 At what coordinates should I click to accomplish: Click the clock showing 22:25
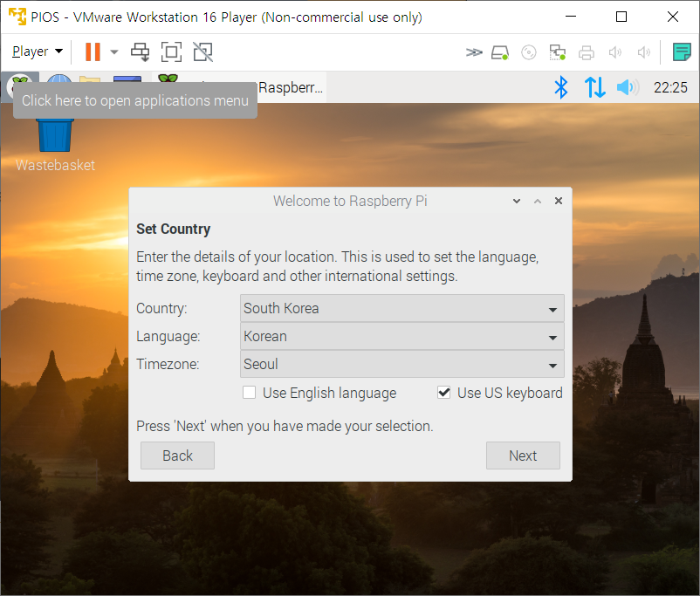(x=670, y=87)
